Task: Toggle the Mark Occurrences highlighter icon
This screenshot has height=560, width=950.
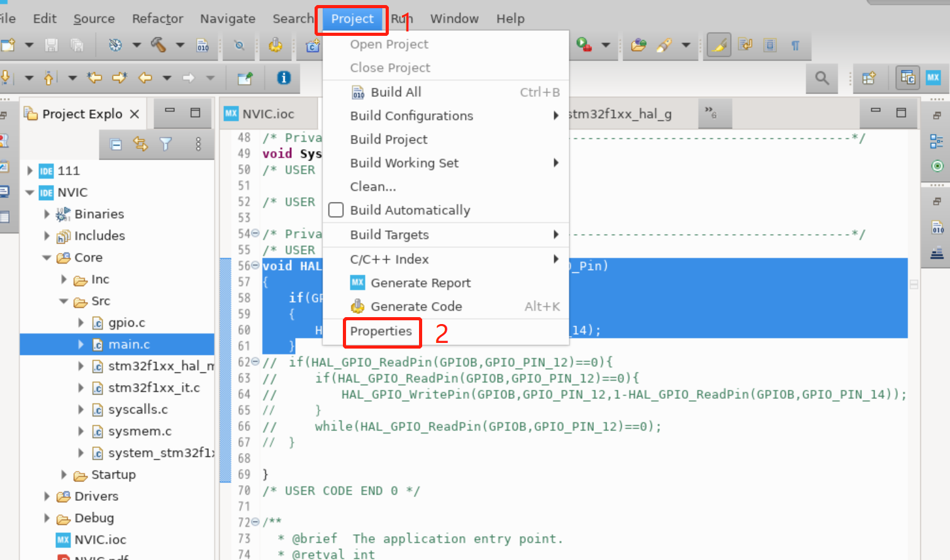Action: (x=719, y=45)
